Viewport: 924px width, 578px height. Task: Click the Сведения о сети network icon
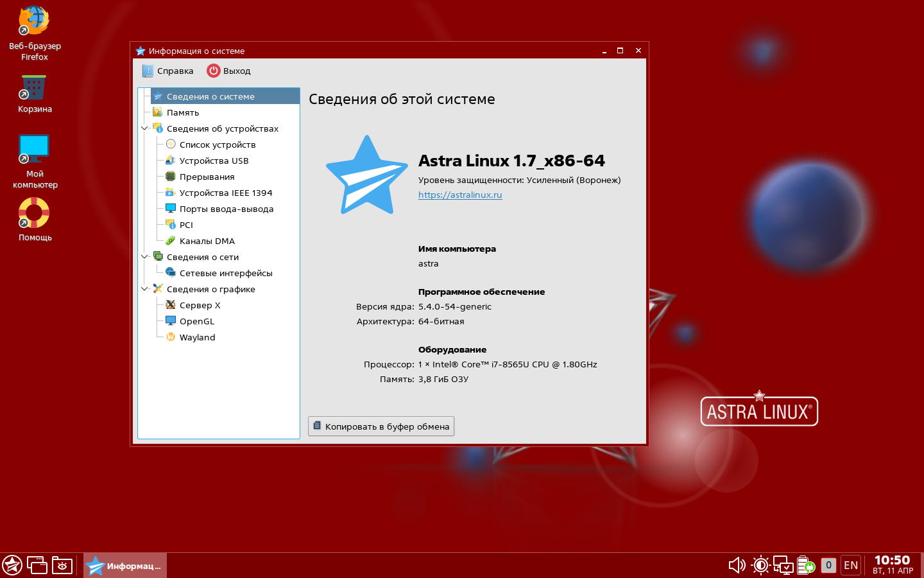pos(158,257)
